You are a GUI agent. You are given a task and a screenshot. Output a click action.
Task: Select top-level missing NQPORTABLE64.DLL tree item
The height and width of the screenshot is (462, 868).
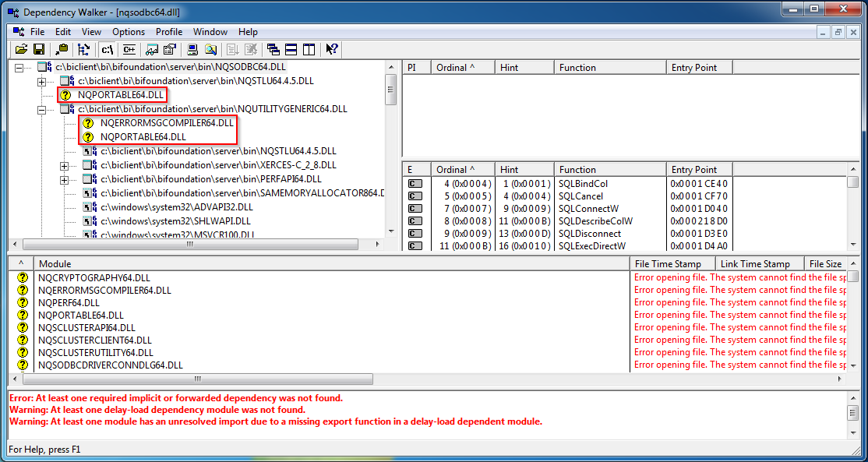pos(121,95)
